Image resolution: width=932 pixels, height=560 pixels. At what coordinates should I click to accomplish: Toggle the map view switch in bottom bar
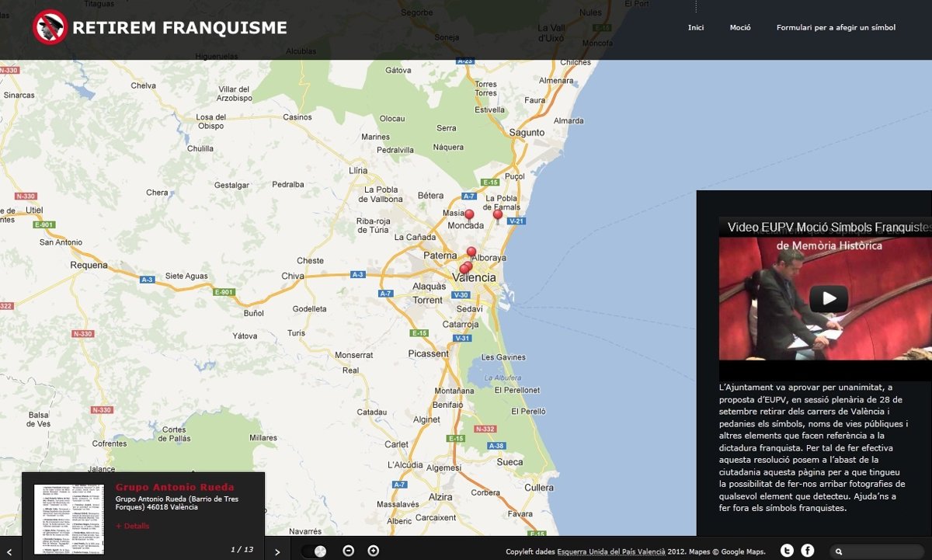point(315,551)
